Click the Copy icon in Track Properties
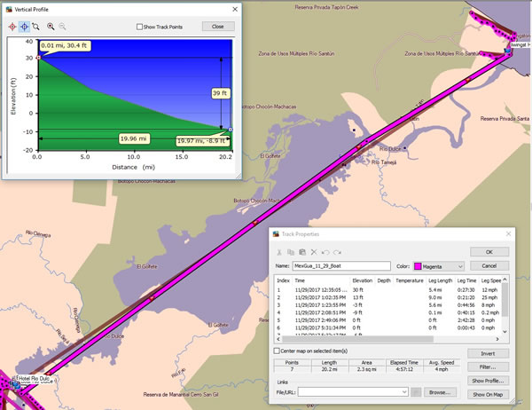Viewport: 532px width, 410px height. pyautogui.click(x=291, y=252)
